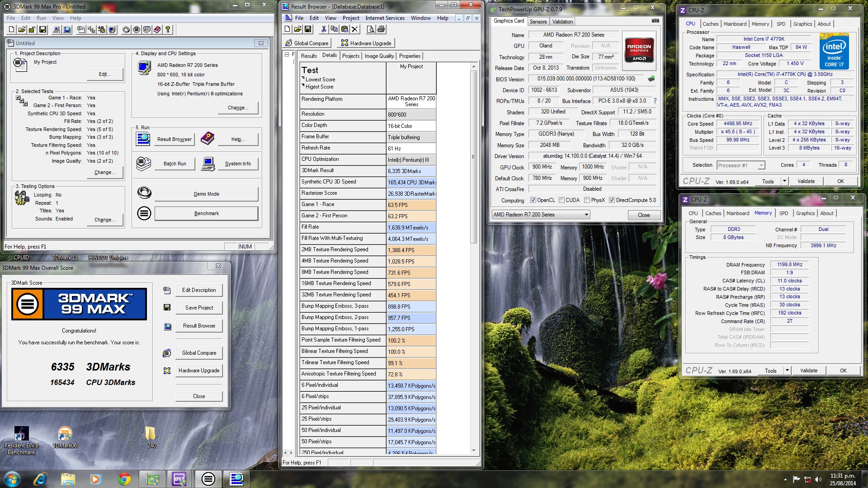Toggle OpenCL checkbox in GPU-Z
This screenshot has height=488, width=868.
click(533, 200)
